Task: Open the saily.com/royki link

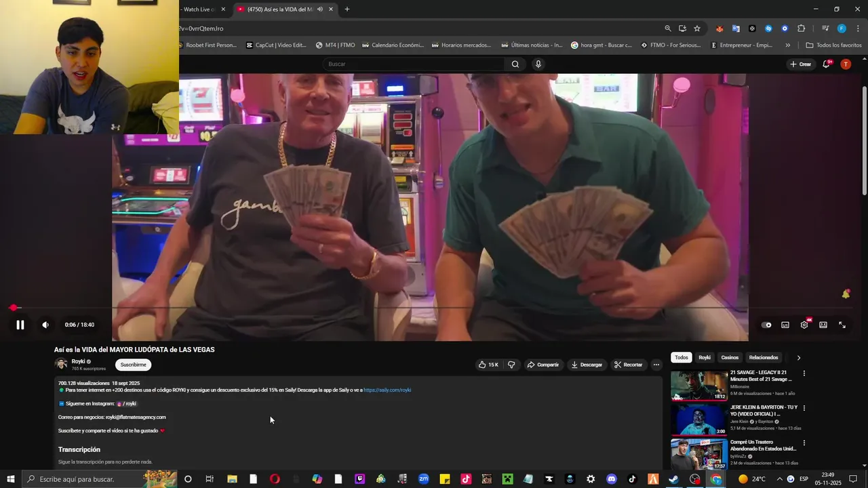Action: [x=387, y=390]
